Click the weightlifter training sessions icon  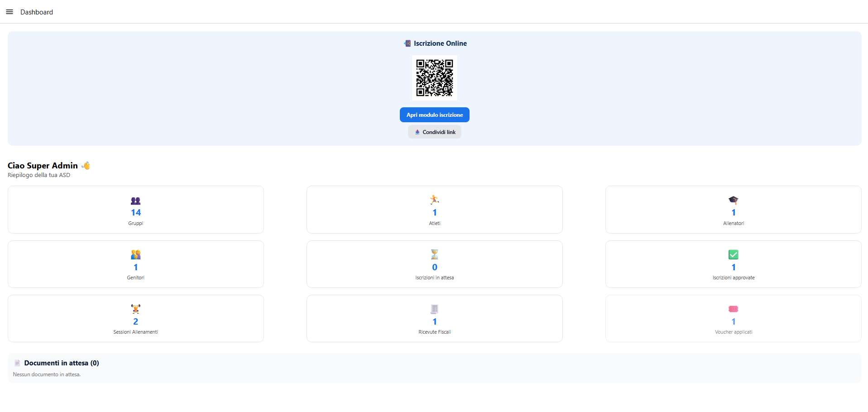click(135, 309)
